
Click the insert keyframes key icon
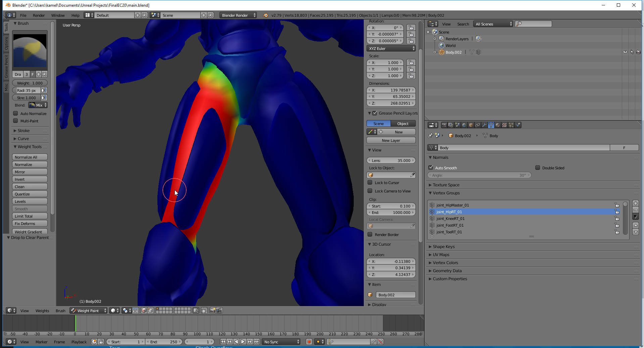point(374,342)
